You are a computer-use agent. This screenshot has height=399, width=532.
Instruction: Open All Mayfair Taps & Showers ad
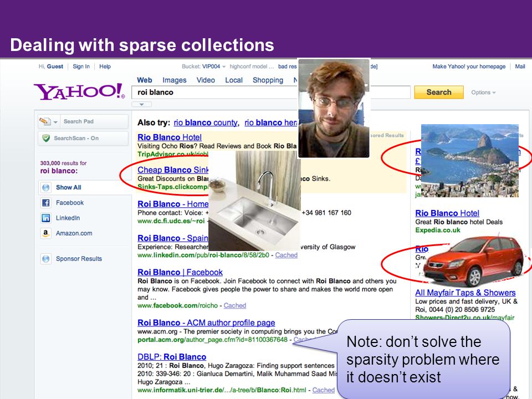click(465, 293)
